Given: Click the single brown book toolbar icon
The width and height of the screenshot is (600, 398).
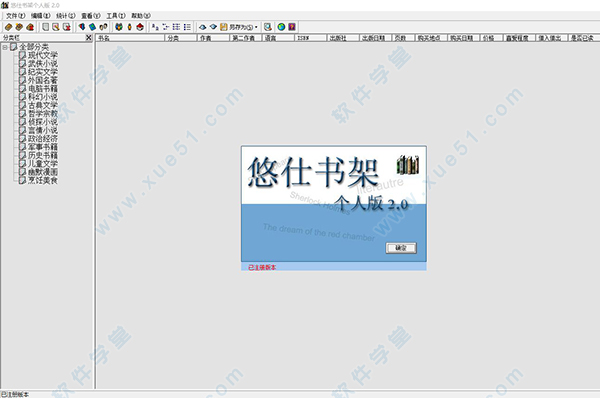Looking at the screenshot, I should click(x=8, y=27).
